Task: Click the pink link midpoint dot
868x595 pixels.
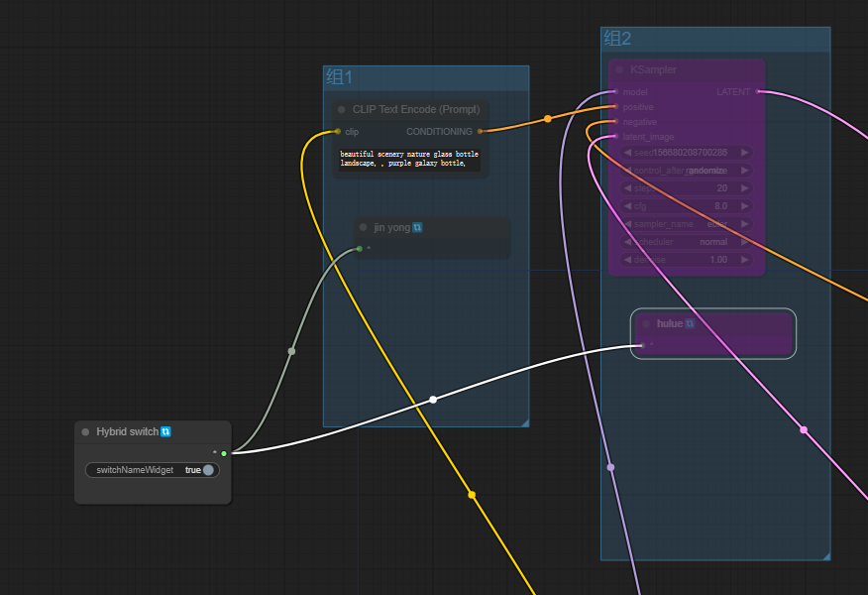Action: (x=804, y=430)
